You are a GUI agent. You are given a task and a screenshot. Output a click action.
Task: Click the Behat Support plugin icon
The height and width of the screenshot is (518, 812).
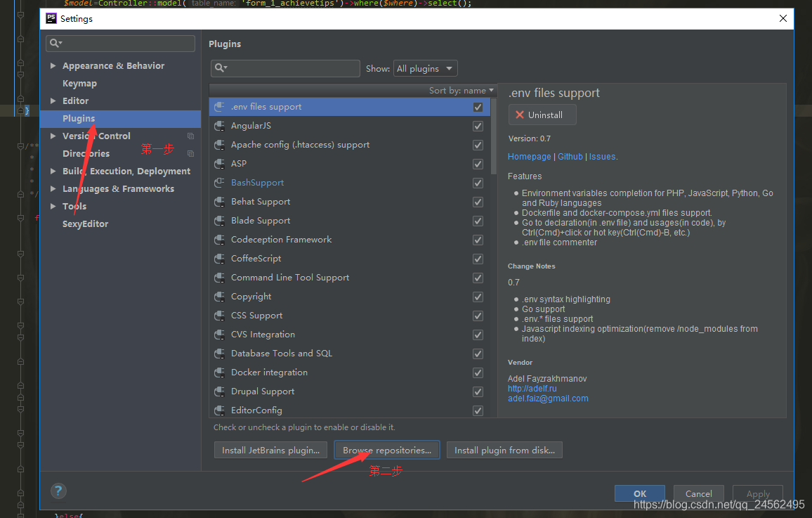[x=220, y=202]
